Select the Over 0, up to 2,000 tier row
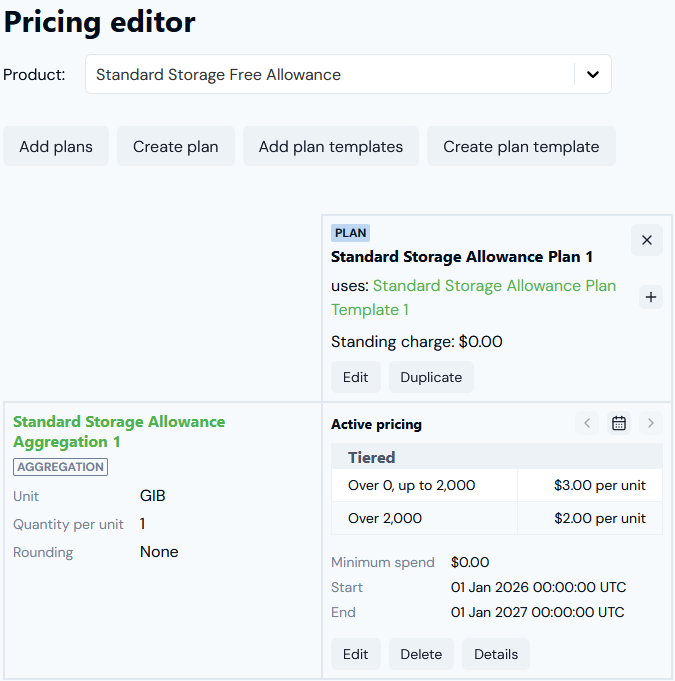The width and height of the screenshot is (675, 681). pos(496,485)
